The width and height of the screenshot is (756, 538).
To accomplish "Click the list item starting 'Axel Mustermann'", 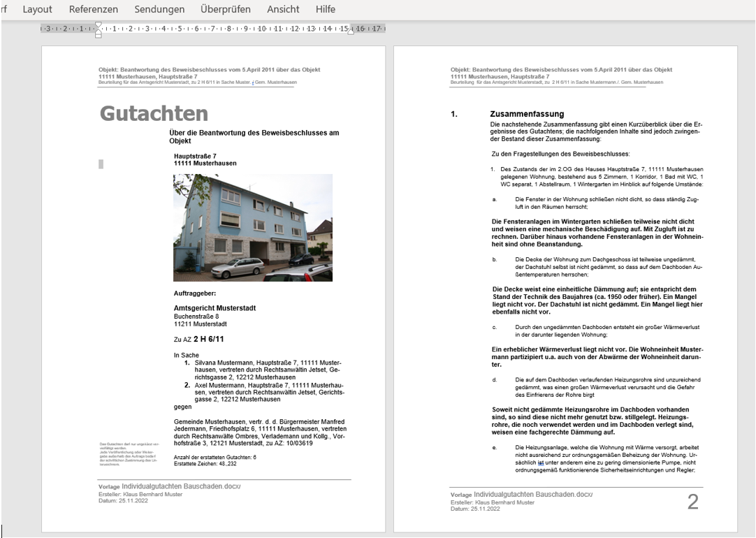I will click(270, 393).
